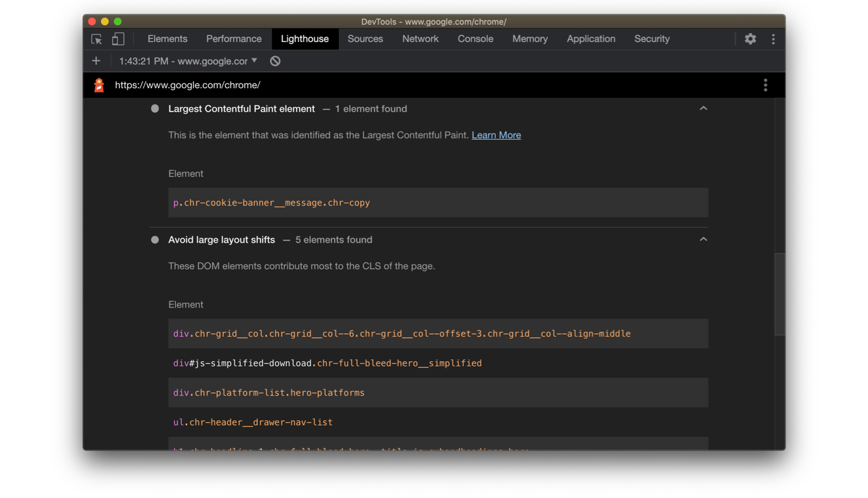The height and width of the screenshot is (498, 868).
Task: Open the Console tab
Action: click(475, 39)
